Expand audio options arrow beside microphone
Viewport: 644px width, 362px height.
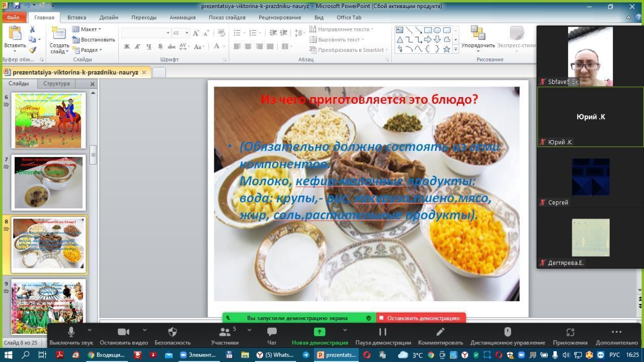click(90, 330)
